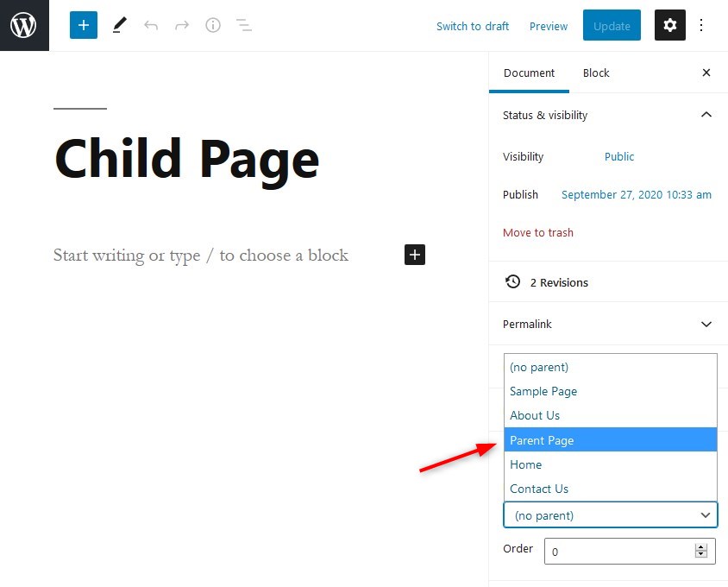Click the 2 Revisions history icon
Viewport: 728px width, 587px height.
click(512, 281)
